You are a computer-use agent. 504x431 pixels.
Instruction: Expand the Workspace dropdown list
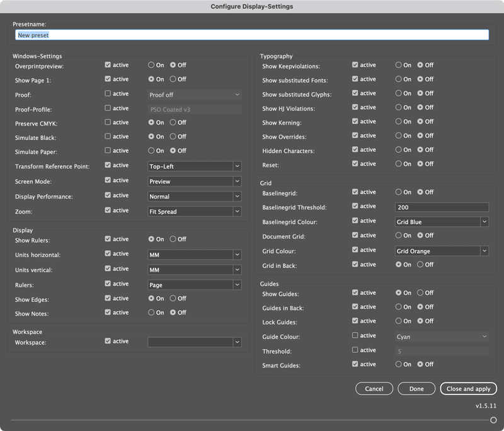tap(195, 342)
